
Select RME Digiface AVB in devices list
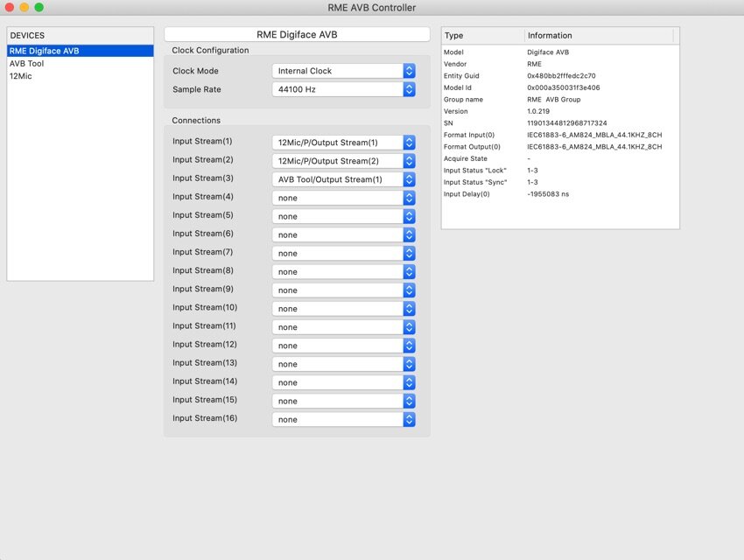pyautogui.click(x=81, y=51)
